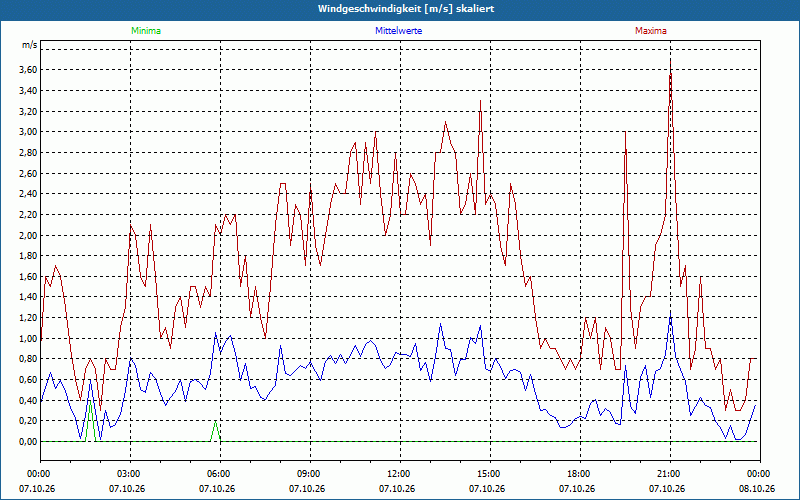Click the green minima spike near 06:00
The image size is (800, 500).
(x=215, y=422)
